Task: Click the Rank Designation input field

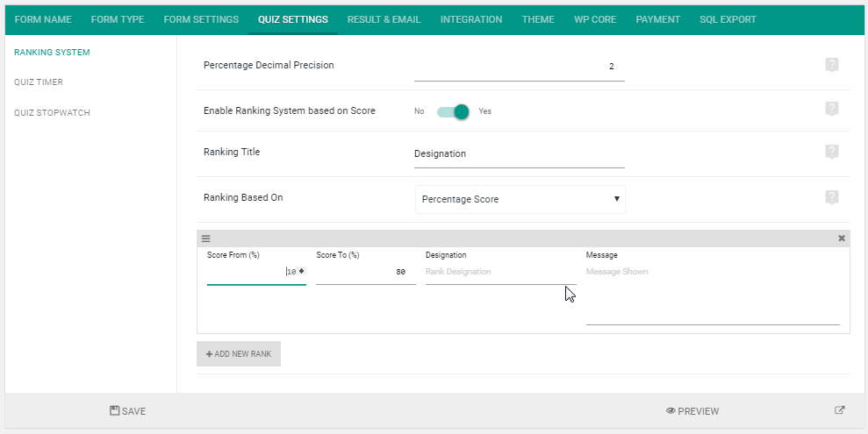Action: pos(501,272)
